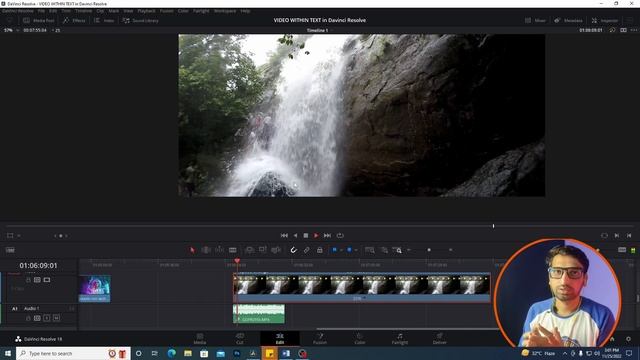Click the Replace Clip toolbar icon
This screenshot has height=360, width=640.
[x=276, y=250]
